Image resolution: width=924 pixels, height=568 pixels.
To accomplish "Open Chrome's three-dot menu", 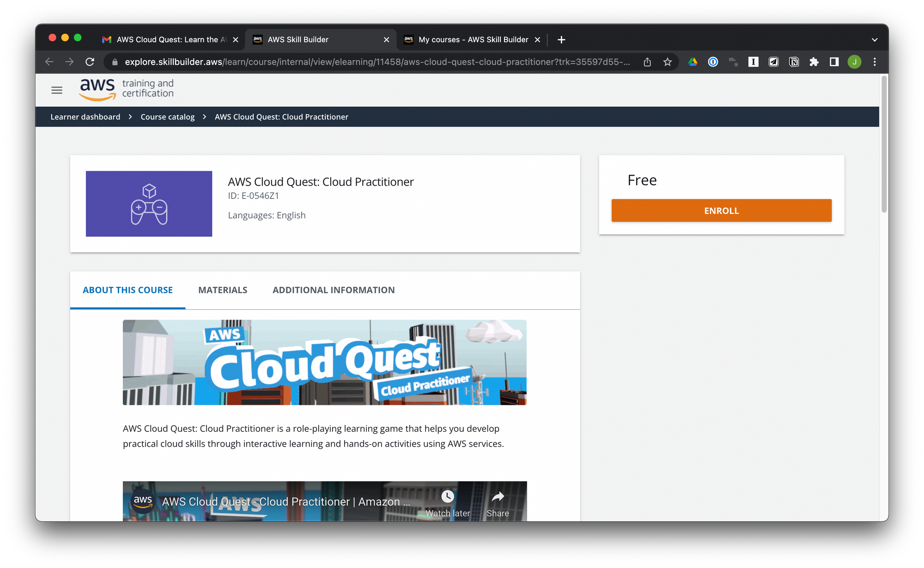I will coord(875,62).
